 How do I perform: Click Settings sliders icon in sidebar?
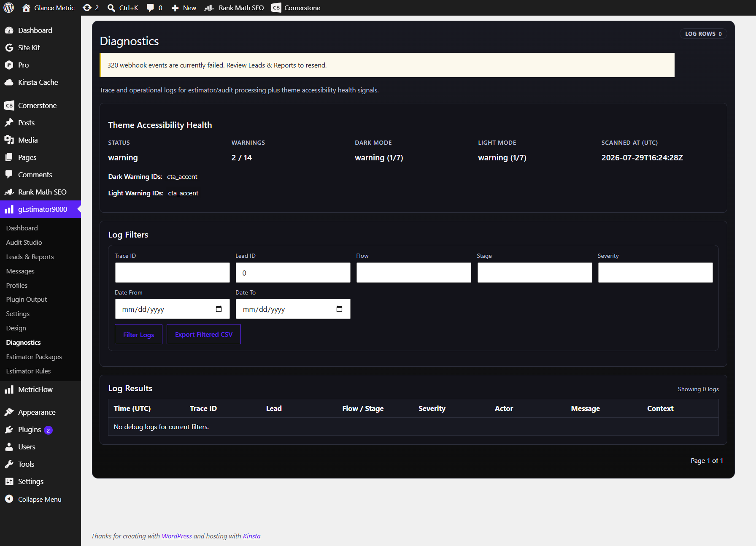[9, 481]
